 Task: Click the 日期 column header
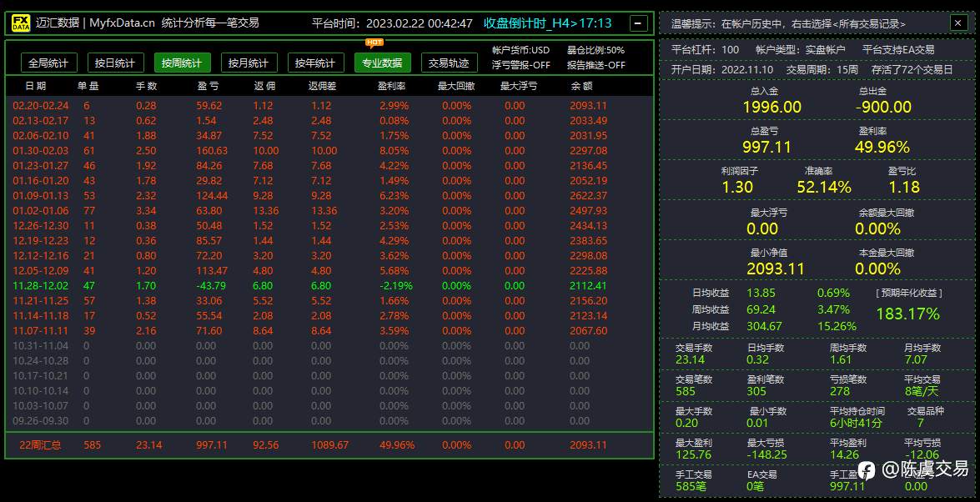(36, 86)
